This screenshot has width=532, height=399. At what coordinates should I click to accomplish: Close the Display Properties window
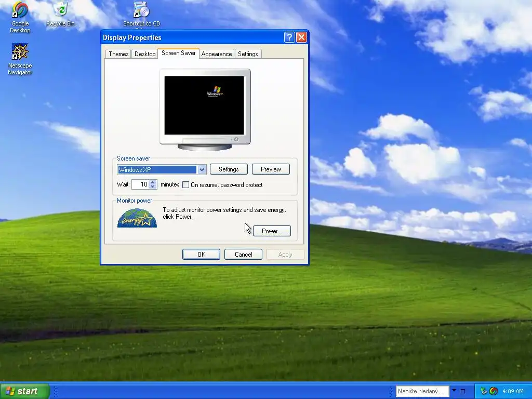301,37
